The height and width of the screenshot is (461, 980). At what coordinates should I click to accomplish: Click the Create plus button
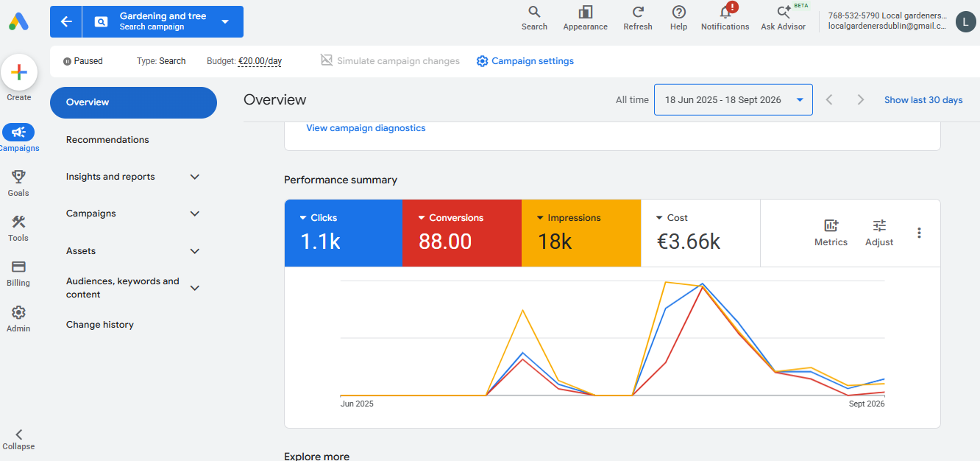pyautogui.click(x=19, y=72)
